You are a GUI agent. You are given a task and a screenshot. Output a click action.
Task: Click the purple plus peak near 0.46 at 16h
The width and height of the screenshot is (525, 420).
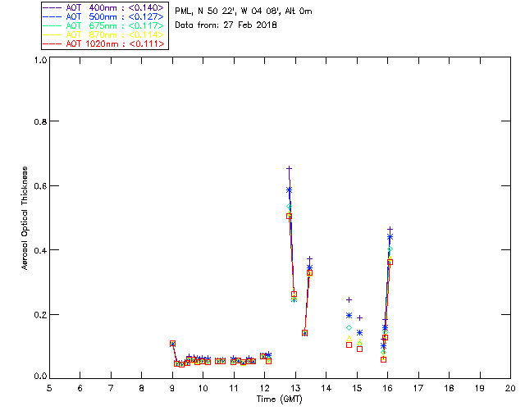(x=390, y=230)
